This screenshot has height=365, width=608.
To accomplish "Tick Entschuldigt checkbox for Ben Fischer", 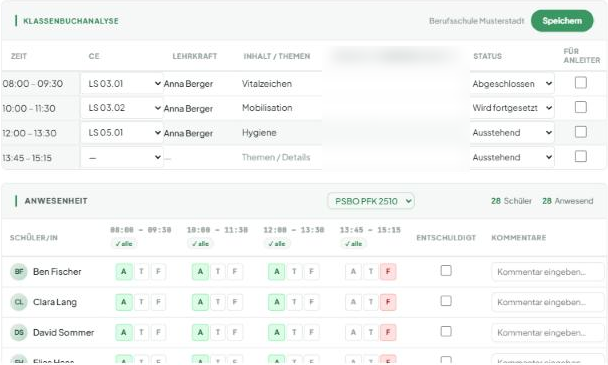I will [x=446, y=270].
